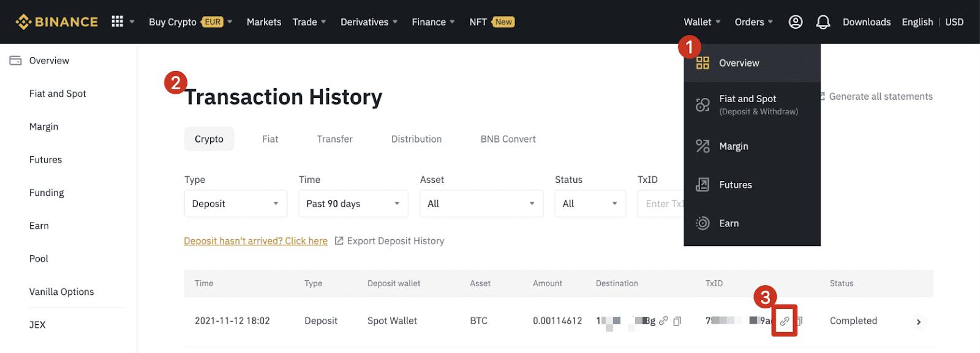Select Overview in the Wallet dropdown
980x353 pixels.
752,63
